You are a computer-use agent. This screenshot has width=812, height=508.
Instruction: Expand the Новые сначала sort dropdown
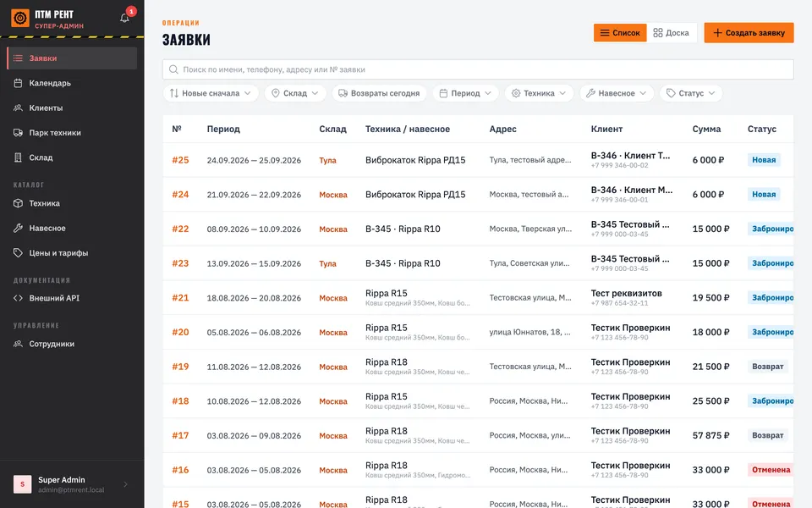pos(211,93)
